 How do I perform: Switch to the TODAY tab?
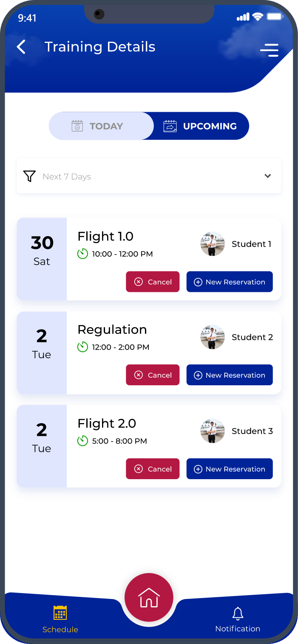pos(102,126)
